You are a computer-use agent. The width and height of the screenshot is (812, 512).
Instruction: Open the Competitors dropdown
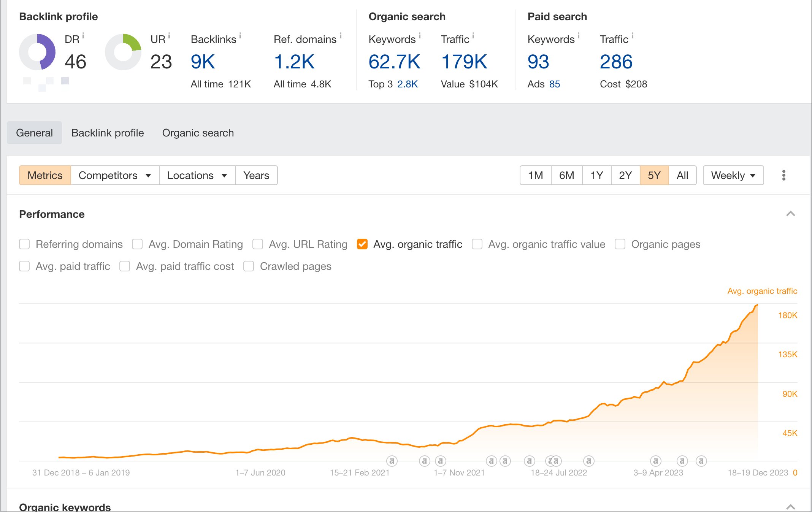coord(115,175)
